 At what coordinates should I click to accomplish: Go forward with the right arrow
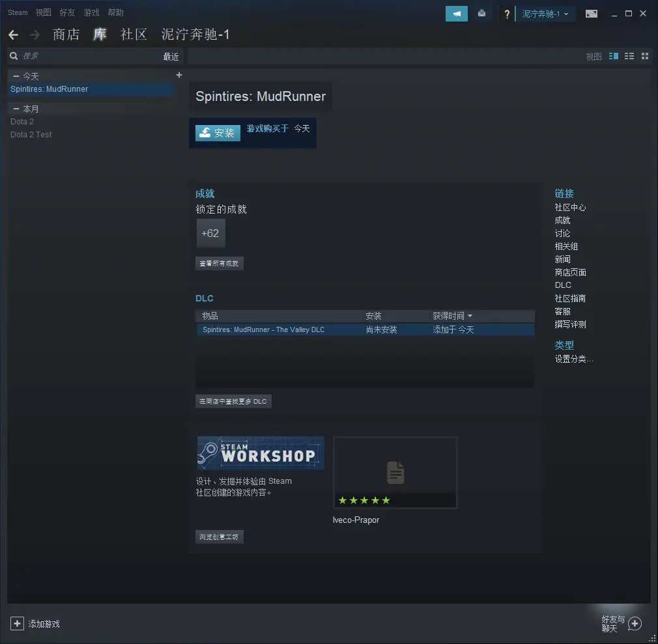pos(35,35)
